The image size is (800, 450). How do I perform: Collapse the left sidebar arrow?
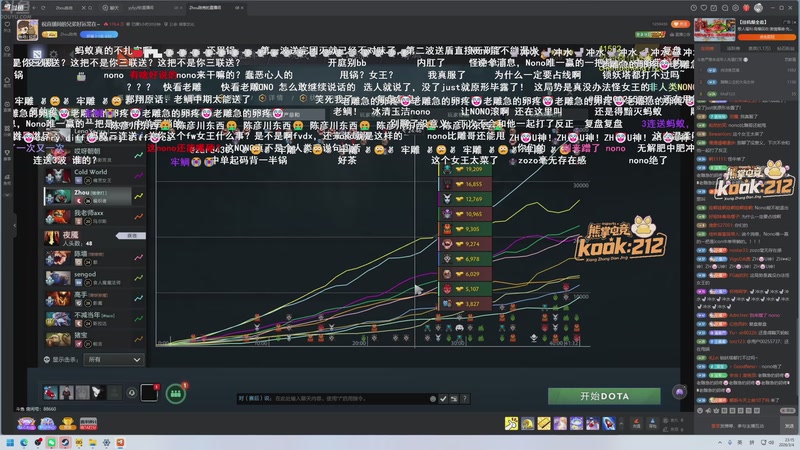point(14,225)
